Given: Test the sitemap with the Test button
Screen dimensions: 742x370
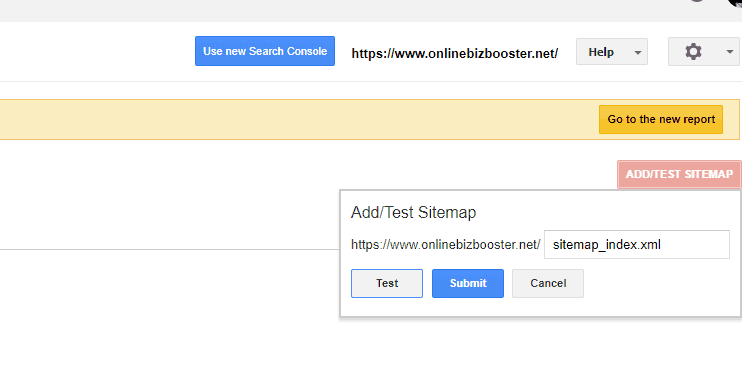Looking at the screenshot, I should [x=387, y=283].
